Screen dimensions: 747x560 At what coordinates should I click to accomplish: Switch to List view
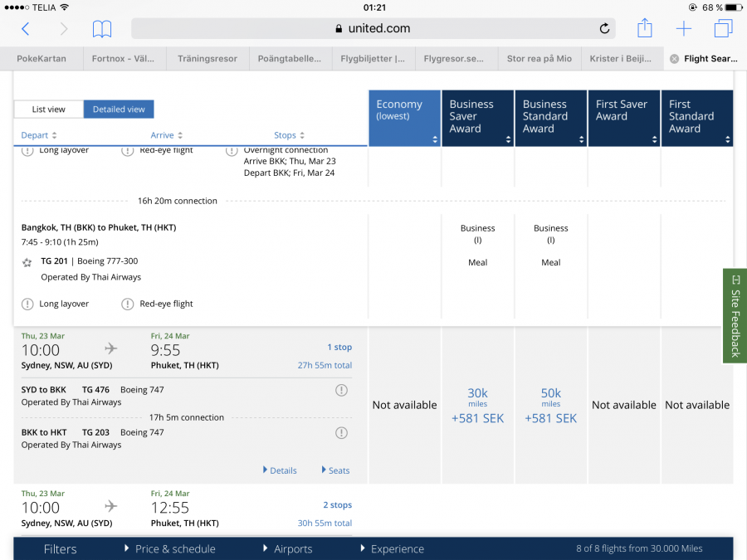[x=49, y=110]
